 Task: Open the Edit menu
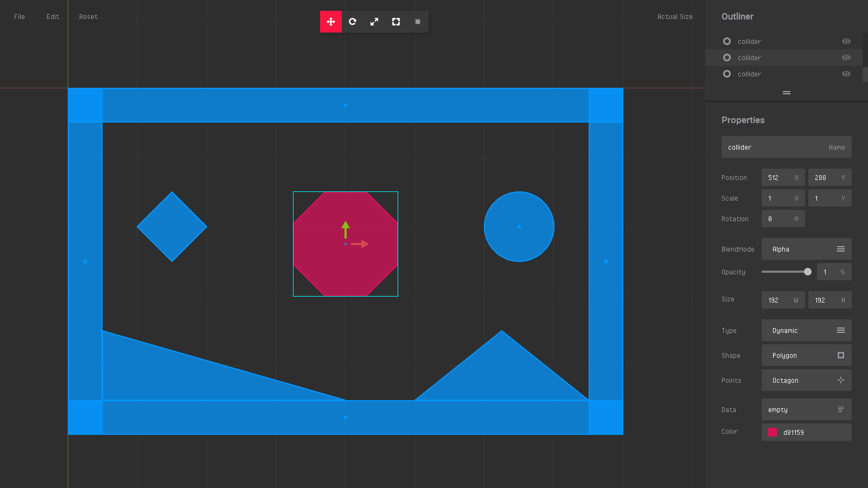pyautogui.click(x=53, y=17)
